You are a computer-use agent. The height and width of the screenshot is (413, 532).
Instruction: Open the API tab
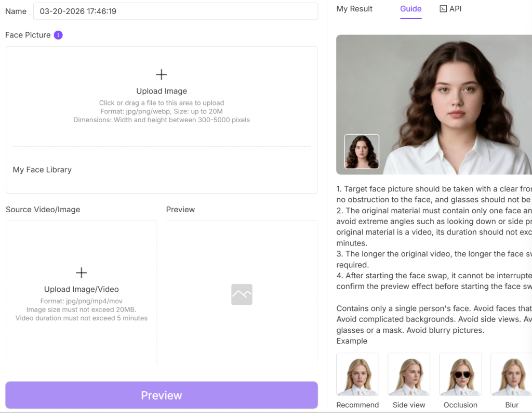[x=450, y=9]
